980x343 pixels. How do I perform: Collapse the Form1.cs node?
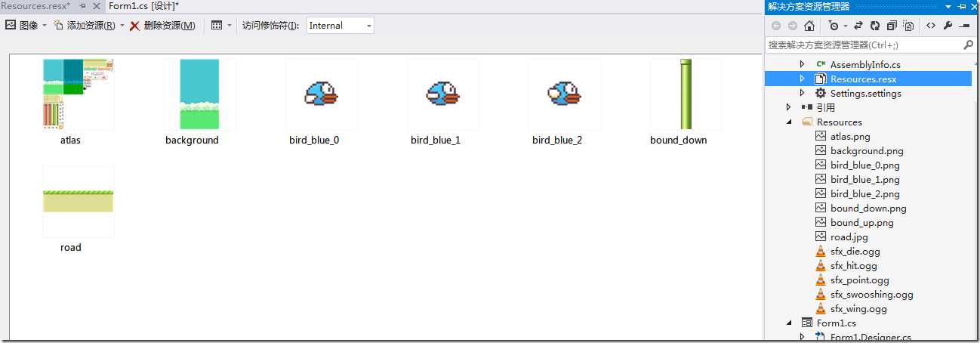(789, 323)
